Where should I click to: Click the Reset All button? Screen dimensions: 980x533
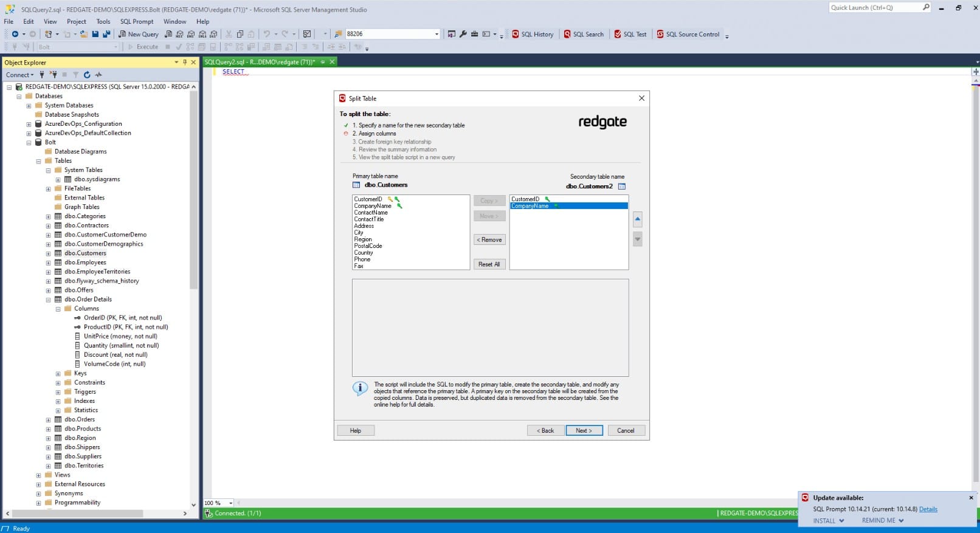point(489,264)
